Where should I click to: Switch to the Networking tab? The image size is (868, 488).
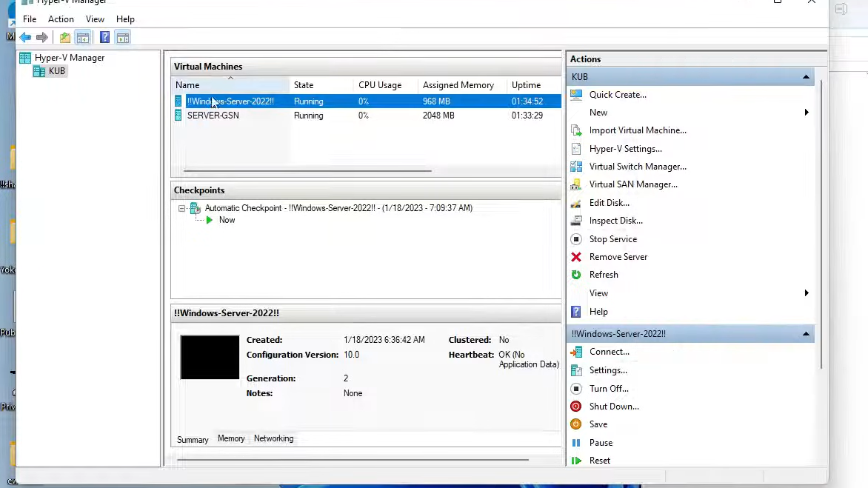(x=274, y=438)
